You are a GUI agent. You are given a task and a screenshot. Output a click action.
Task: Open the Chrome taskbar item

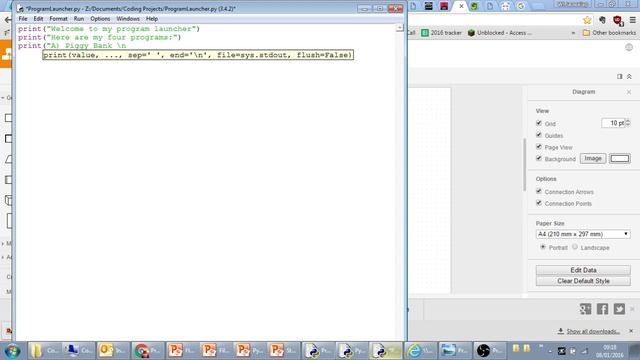[x=147, y=351]
